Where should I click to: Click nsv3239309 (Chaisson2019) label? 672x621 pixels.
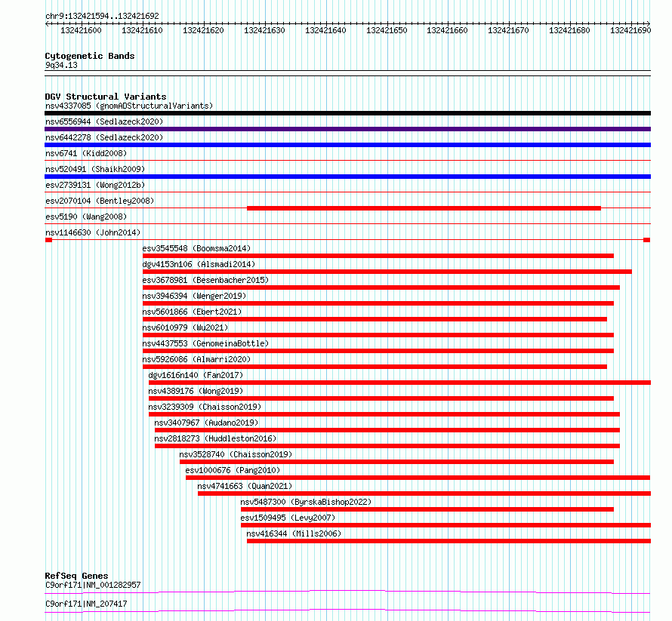(205, 407)
